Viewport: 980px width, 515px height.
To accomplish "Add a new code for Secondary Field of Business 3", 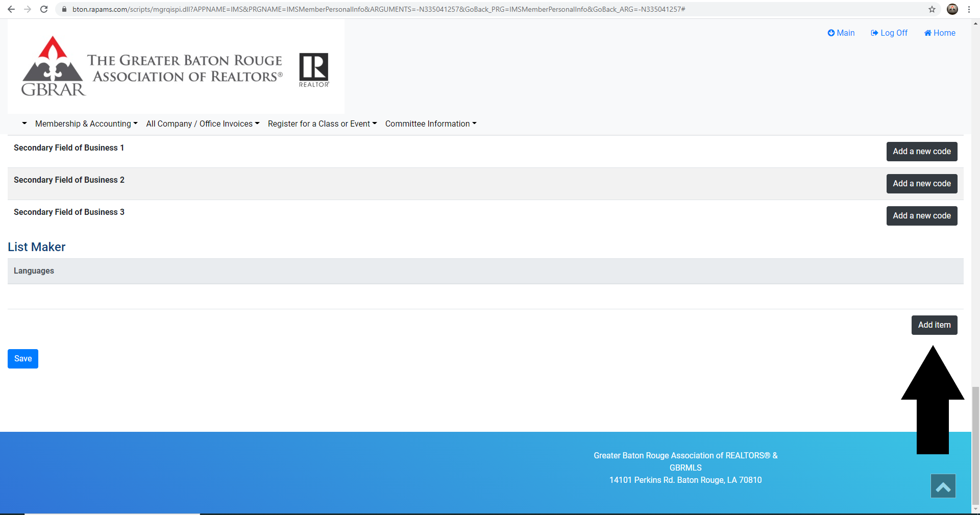I will point(922,216).
